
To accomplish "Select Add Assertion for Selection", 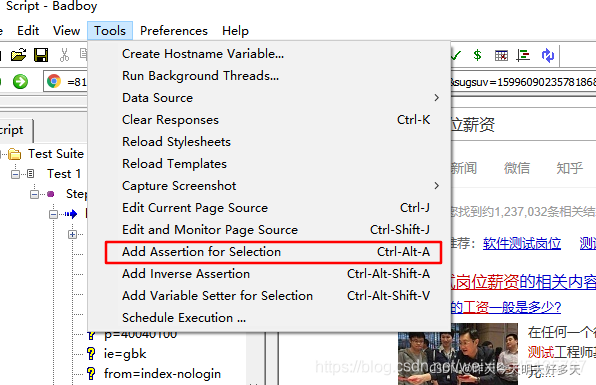I will pos(269,252).
